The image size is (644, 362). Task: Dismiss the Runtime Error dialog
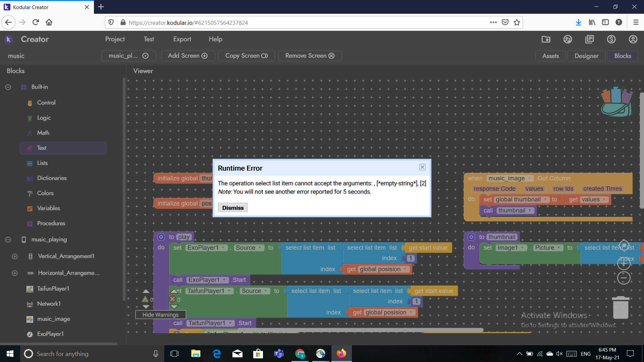pyautogui.click(x=233, y=208)
